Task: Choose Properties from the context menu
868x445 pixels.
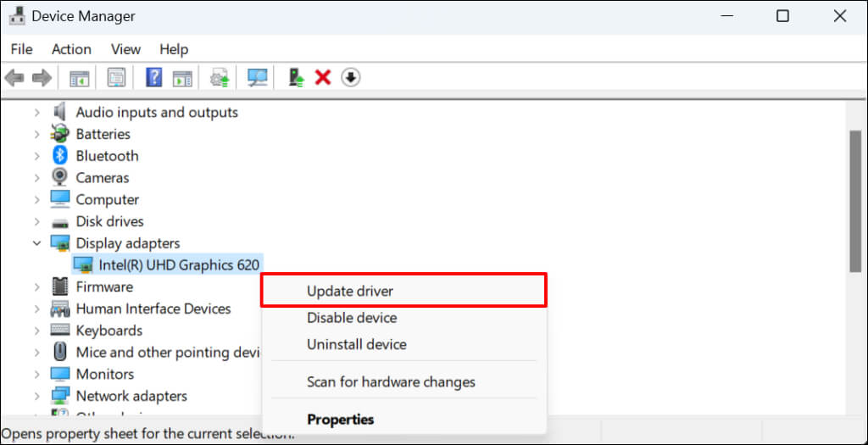Action: 403,419
